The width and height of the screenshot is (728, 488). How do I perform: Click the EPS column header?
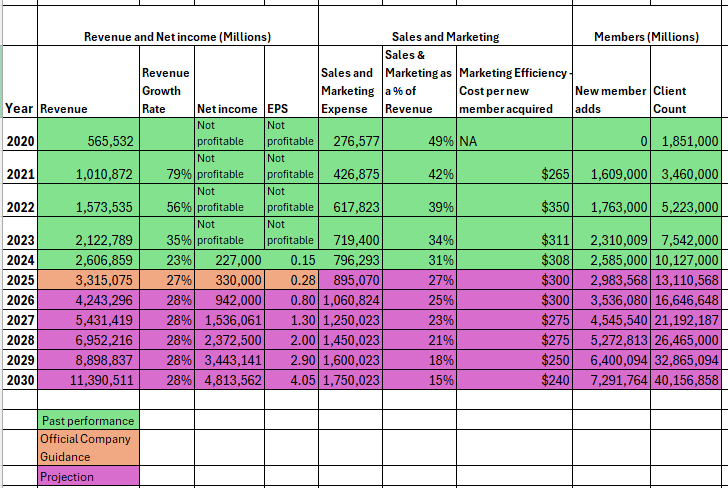(x=292, y=82)
